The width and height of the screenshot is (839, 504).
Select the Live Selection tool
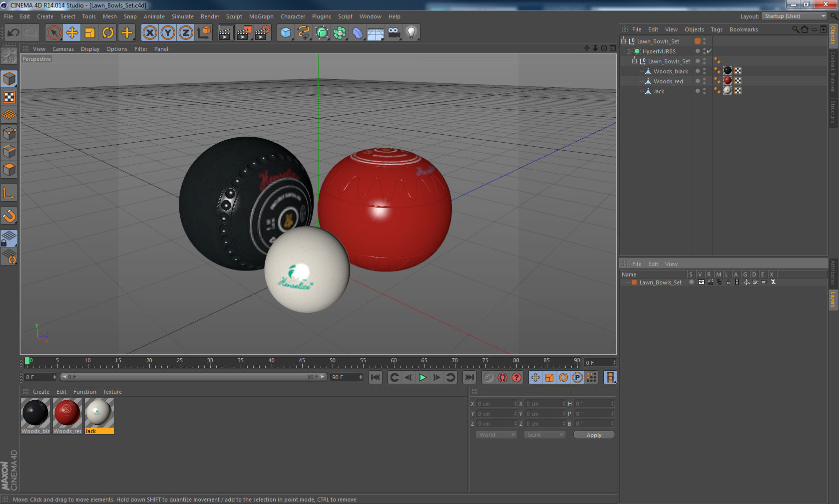click(x=53, y=33)
